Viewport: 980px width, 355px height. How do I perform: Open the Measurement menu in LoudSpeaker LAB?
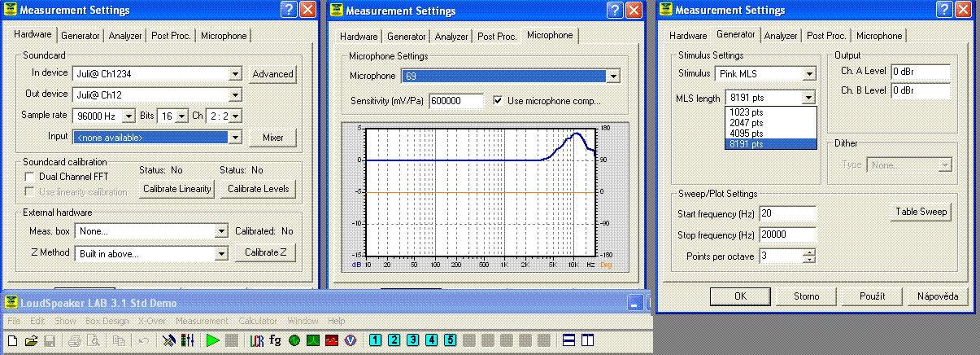click(202, 321)
